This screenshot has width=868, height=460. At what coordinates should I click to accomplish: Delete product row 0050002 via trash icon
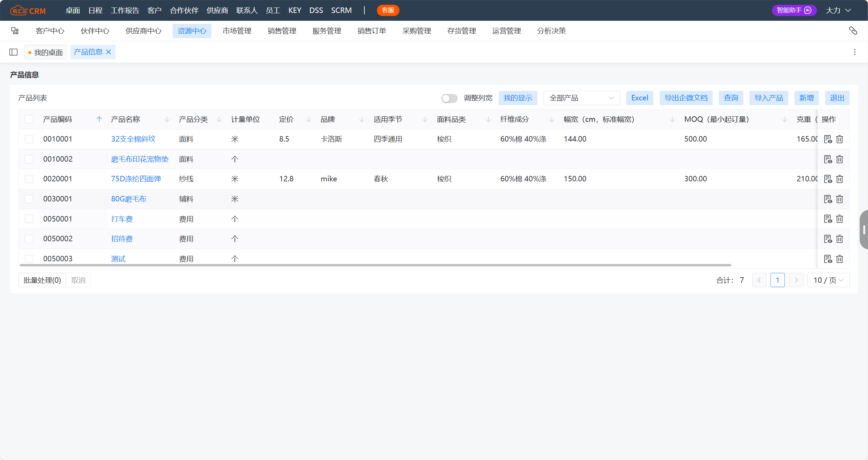click(x=839, y=239)
